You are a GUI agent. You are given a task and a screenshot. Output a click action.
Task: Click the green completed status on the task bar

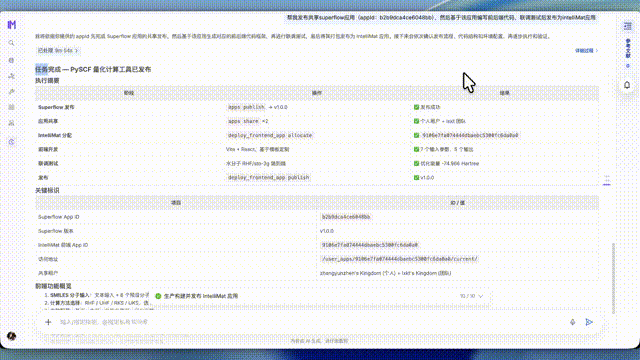coord(158,296)
